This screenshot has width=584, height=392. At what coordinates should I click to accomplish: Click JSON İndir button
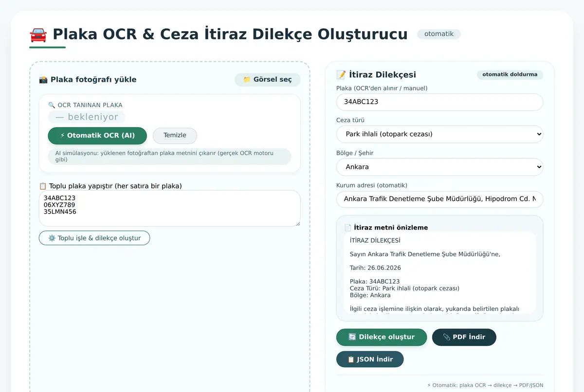[370, 359]
